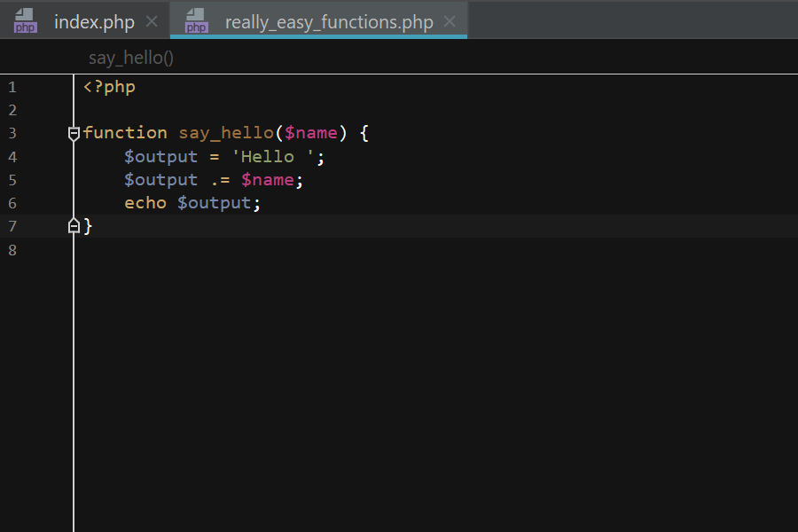The height and width of the screenshot is (532, 798).
Task: Place cursor on the <?php opening tag
Action: point(109,87)
